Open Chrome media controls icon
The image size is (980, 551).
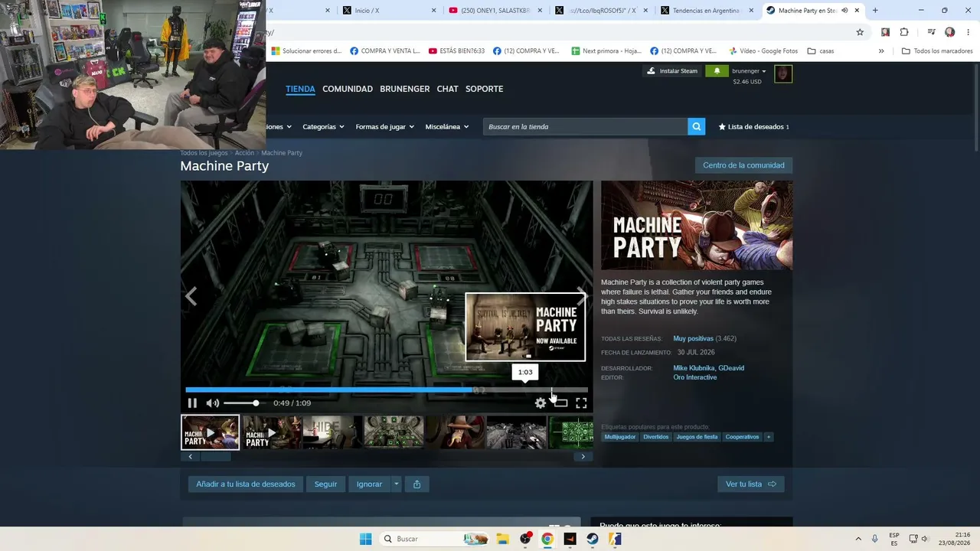[931, 32]
